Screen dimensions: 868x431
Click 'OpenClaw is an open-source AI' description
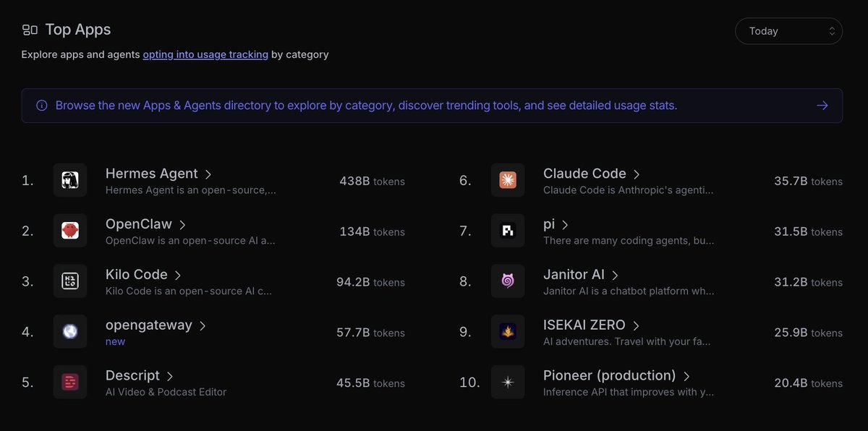coord(190,241)
